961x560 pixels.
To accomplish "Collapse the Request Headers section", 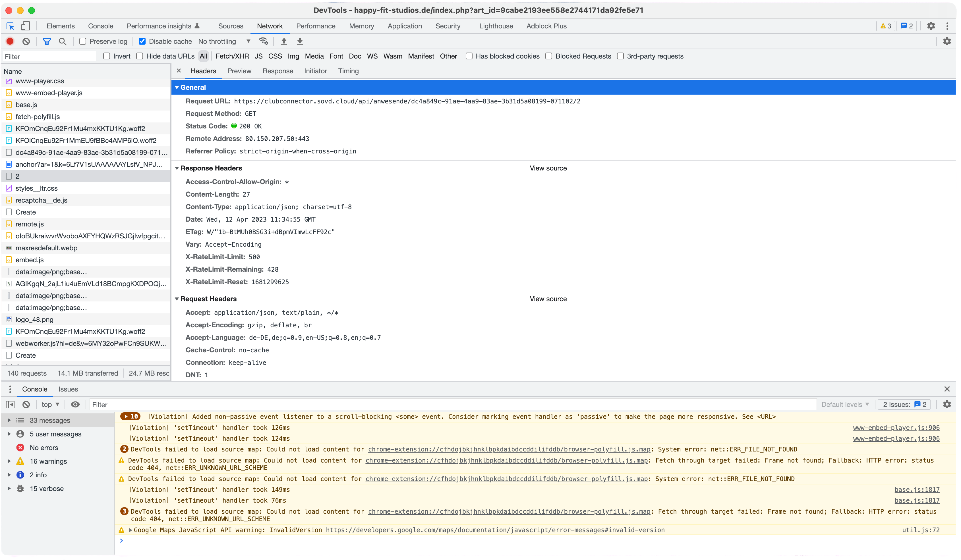I will click(x=177, y=299).
